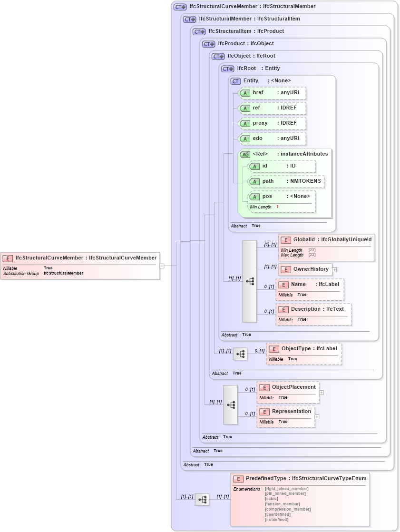
Task: Select the GlobalId element icon
Action: click(x=286, y=239)
